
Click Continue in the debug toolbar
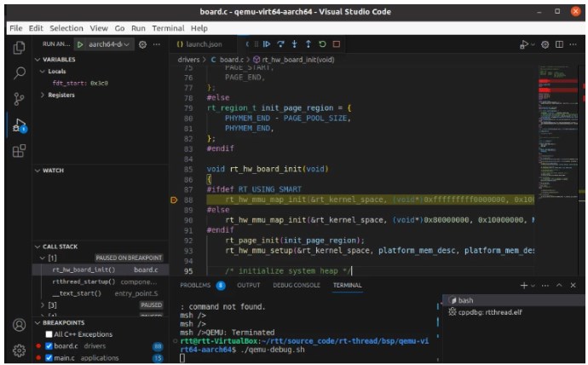point(267,43)
